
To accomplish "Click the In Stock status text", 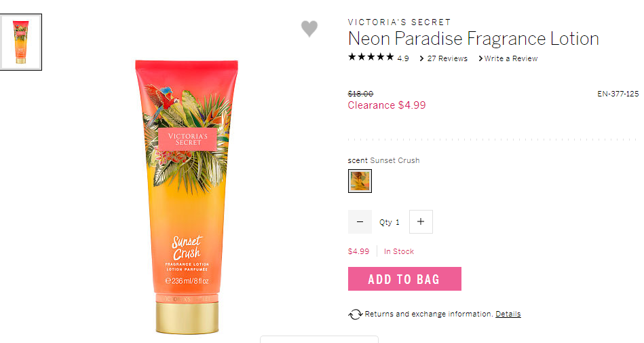I will click(399, 251).
